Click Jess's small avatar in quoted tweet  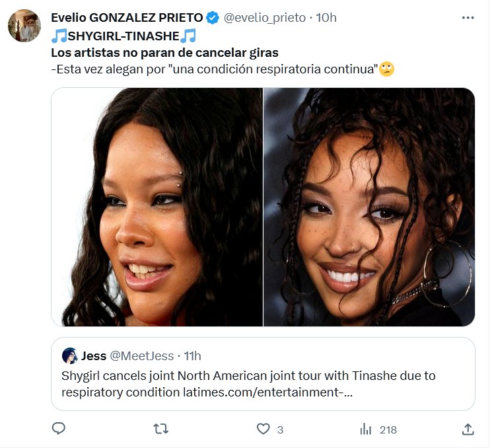tap(69, 356)
